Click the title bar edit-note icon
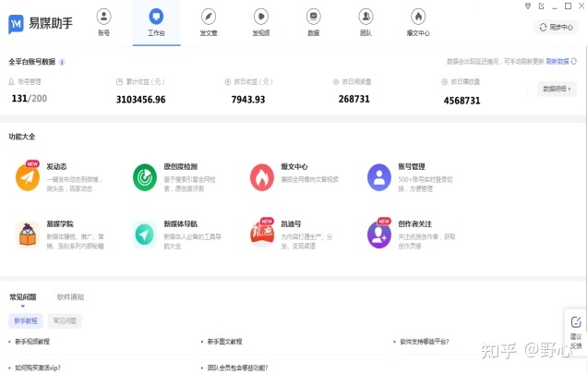The width and height of the screenshot is (588, 374). click(x=542, y=6)
